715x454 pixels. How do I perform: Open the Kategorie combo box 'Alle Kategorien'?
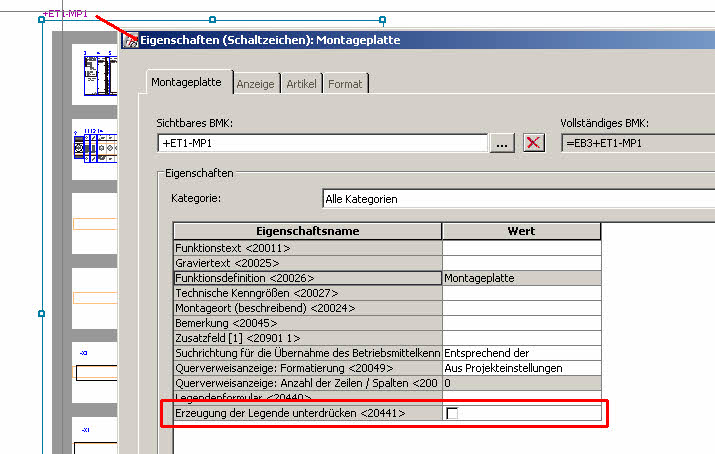point(518,199)
